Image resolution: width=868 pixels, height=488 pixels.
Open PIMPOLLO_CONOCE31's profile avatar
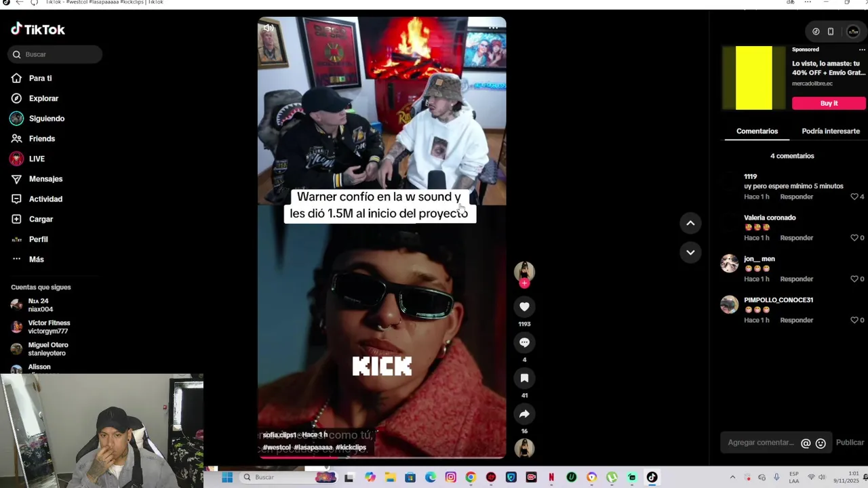(730, 304)
